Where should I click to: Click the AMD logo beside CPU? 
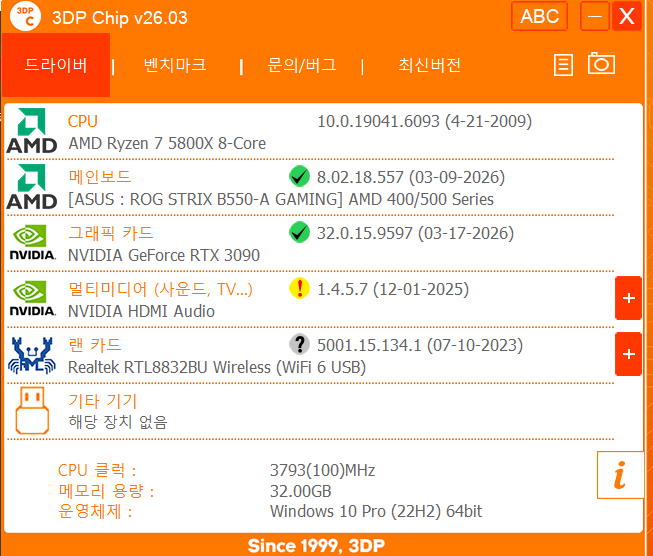pos(32,131)
